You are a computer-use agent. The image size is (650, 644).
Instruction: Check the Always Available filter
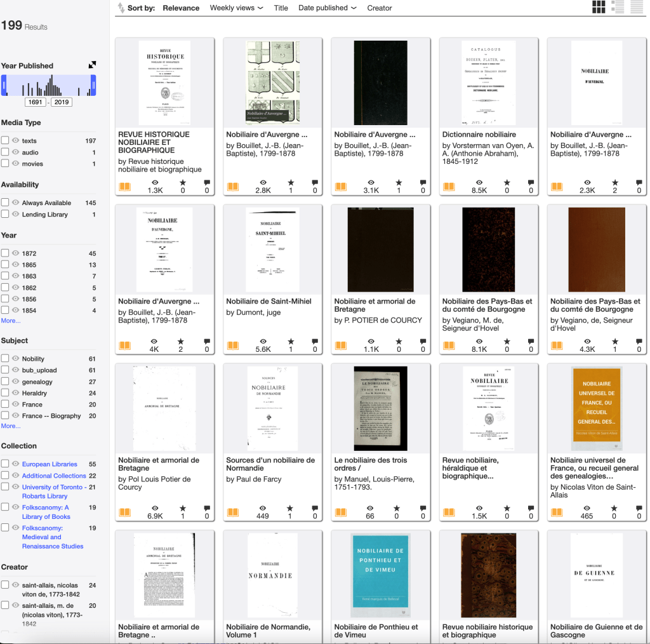[5, 203]
